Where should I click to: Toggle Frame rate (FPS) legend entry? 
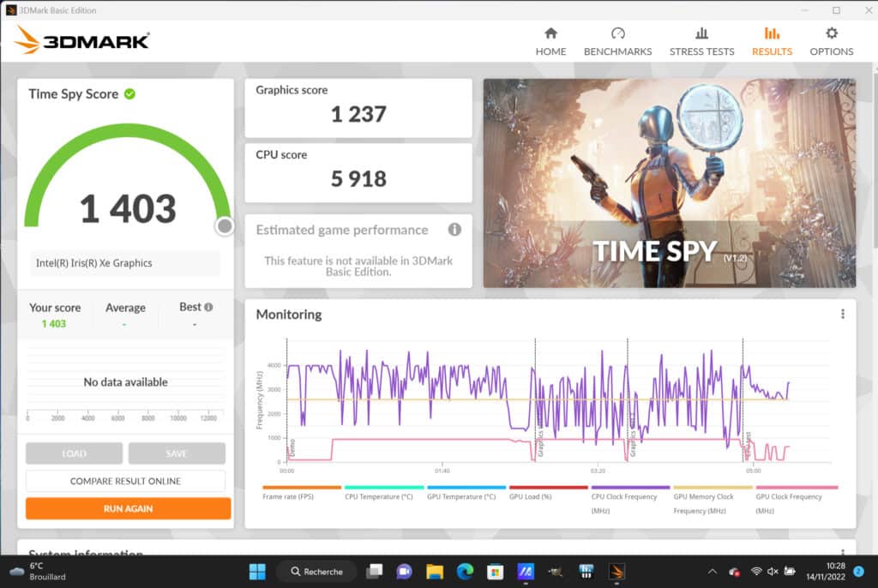pos(301,494)
